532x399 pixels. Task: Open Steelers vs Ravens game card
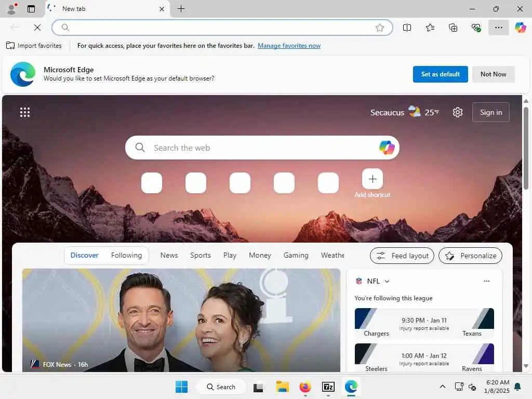(424, 358)
